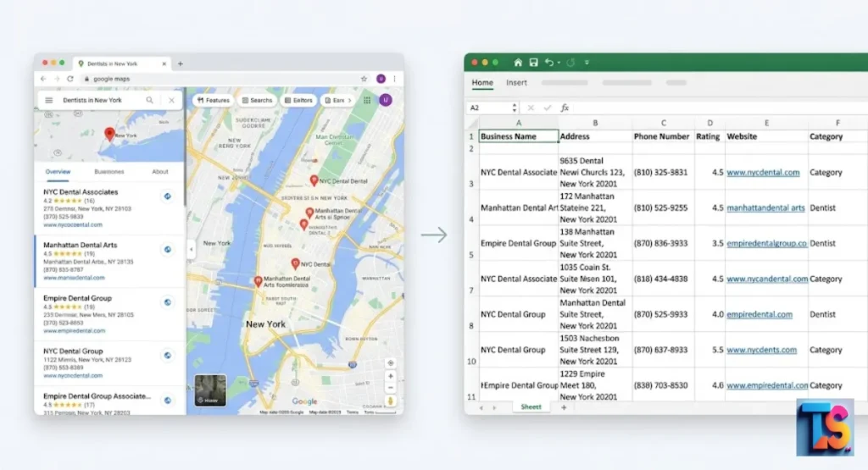Open the Maps hamburger menu
The height and width of the screenshot is (470, 868).
click(48, 100)
